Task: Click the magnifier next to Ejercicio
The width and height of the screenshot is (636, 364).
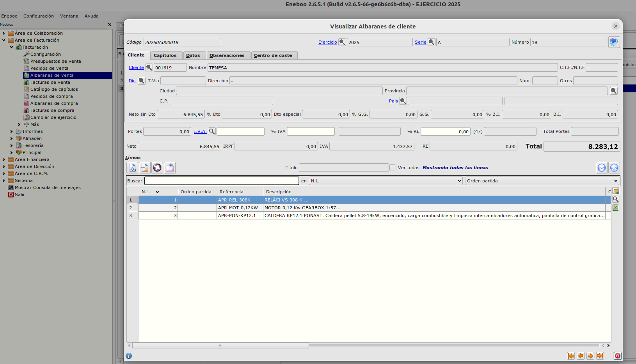Action: click(x=342, y=42)
